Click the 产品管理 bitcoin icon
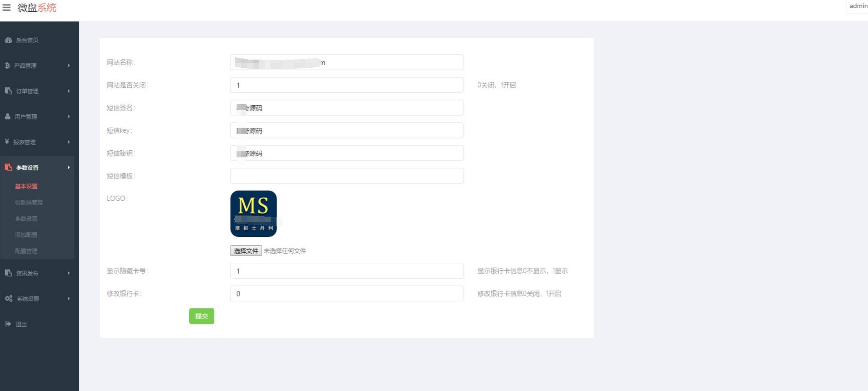The height and width of the screenshot is (391, 868). tap(7, 65)
